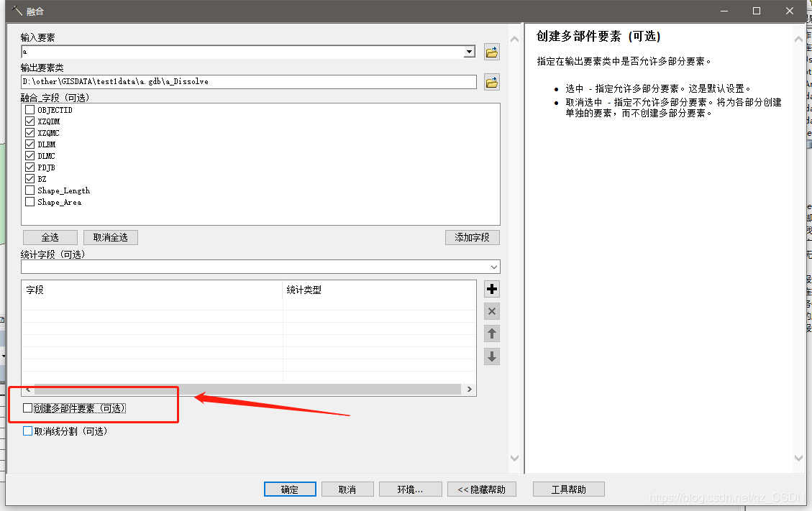The height and width of the screenshot is (511, 812).
Task: Open the 输入要素 dropdown arrow
Action: 469,52
